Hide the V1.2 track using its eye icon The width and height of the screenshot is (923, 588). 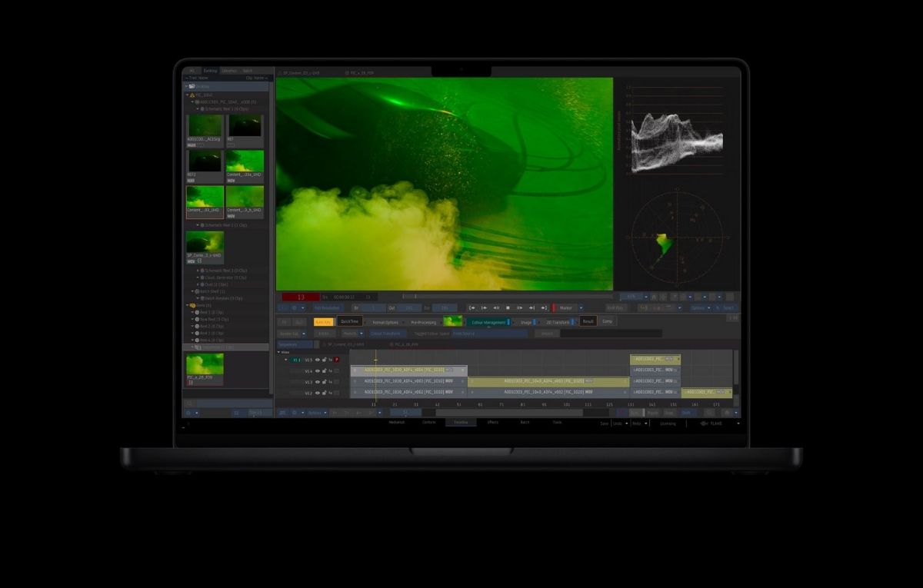click(x=318, y=392)
